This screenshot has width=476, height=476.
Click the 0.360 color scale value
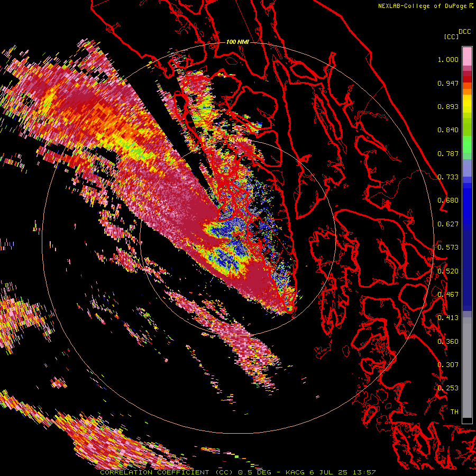tap(448, 342)
